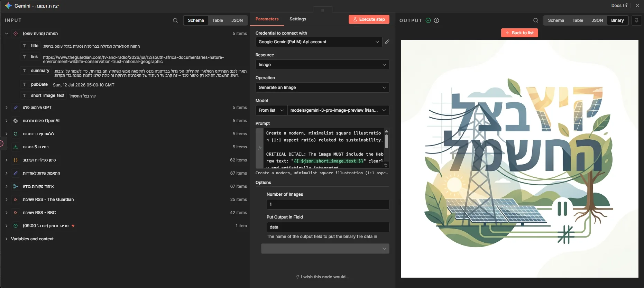Search the output panel data
The image size is (644, 288).
point(536,20)
